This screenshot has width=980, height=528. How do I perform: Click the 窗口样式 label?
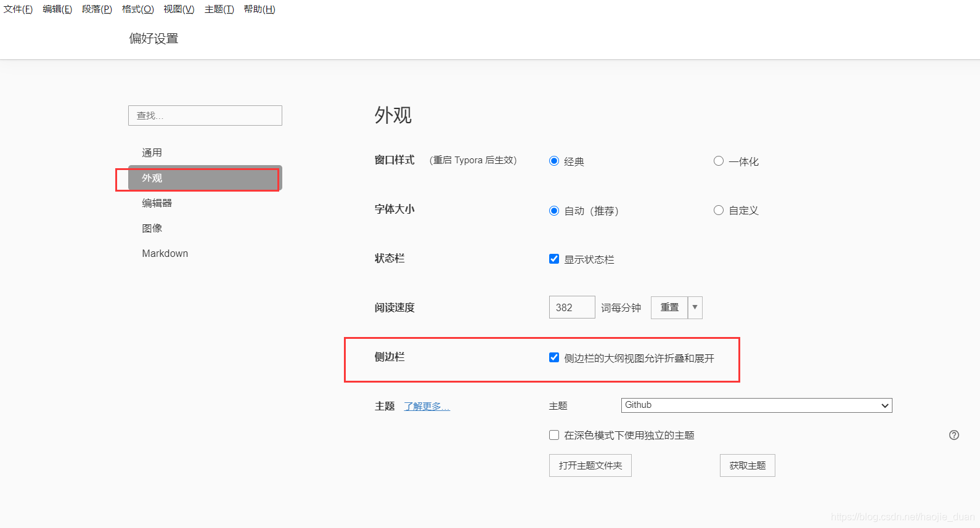coord(394,160)
